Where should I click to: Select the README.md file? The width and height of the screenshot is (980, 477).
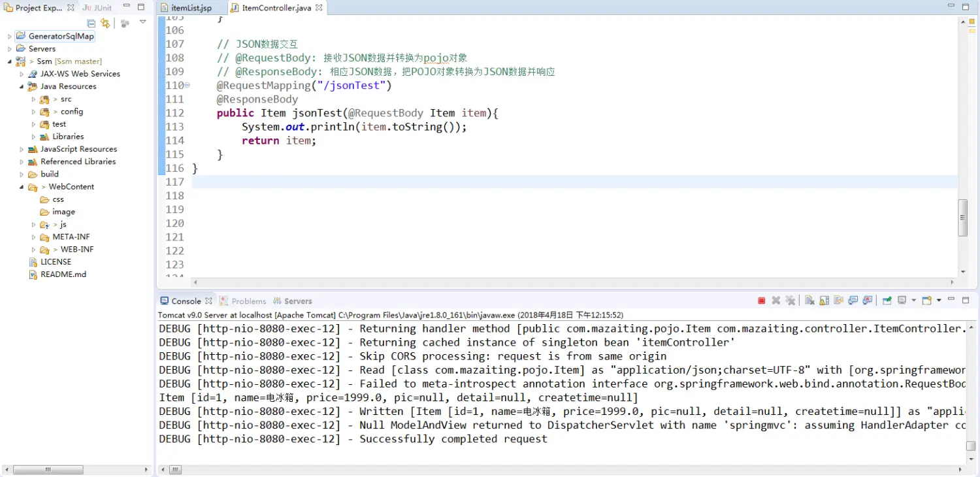pyautogui.click(x=57, y=274)
